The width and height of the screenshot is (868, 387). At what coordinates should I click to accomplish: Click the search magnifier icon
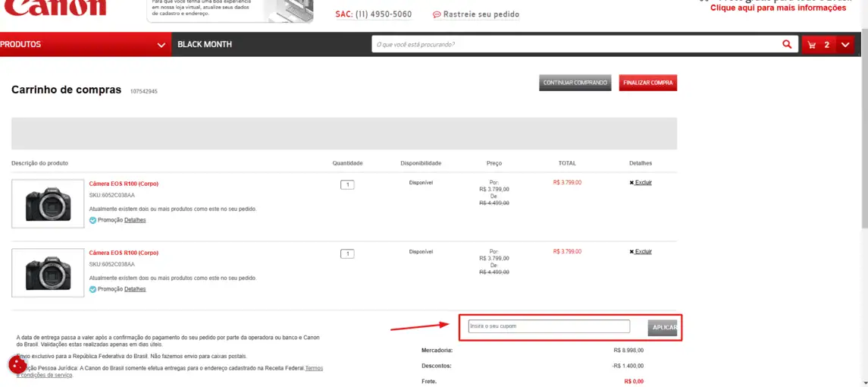click(x=787, y=44)
